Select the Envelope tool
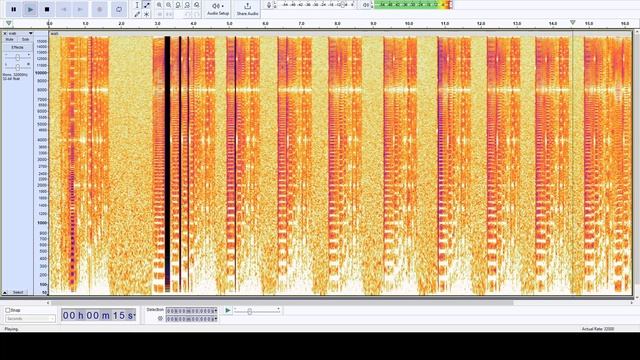Screen dimensions: 640x360 tap(147, 5)
